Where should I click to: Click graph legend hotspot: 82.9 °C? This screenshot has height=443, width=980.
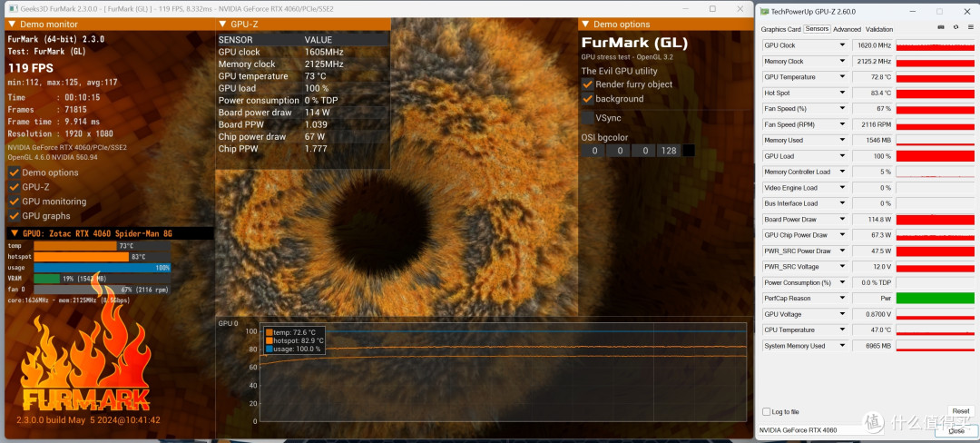click(x=294, y=340)
